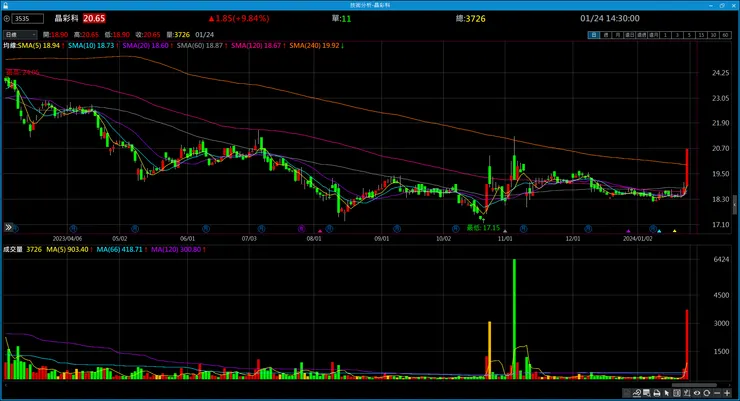The width and height of the screenshot is (740, 401).
Task: Click the last price 20.65 in header
Action: 94,18
